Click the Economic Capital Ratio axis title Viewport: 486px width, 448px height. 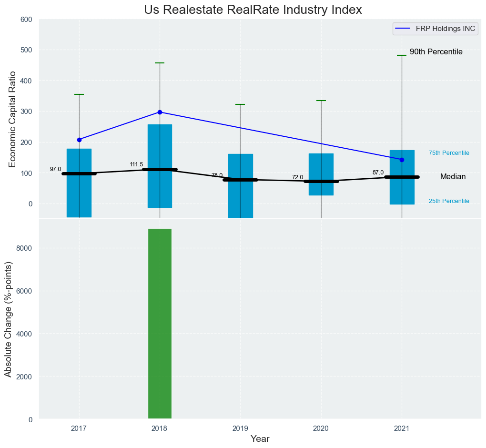click(x=13, y=119)
